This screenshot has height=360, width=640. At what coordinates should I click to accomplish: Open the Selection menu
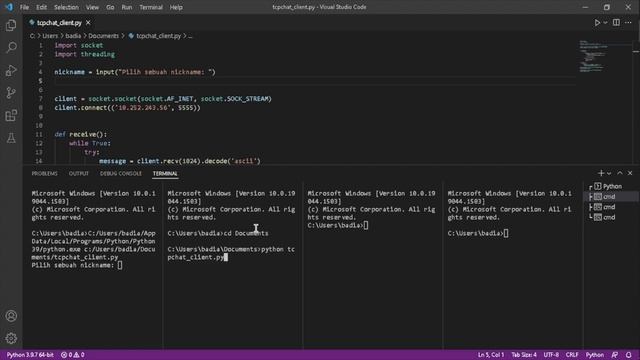point(66,7)
